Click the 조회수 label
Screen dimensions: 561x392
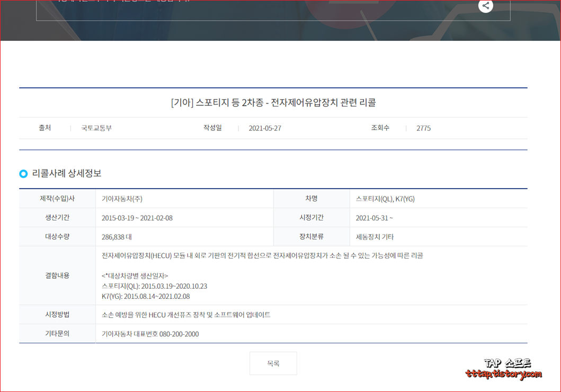tap(380, 128)
